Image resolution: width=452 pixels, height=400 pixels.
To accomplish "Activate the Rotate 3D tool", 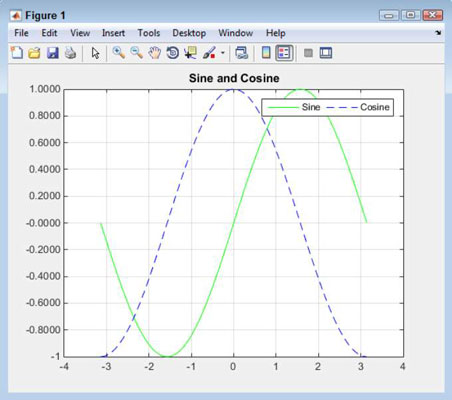I will [x=173, y=53].
